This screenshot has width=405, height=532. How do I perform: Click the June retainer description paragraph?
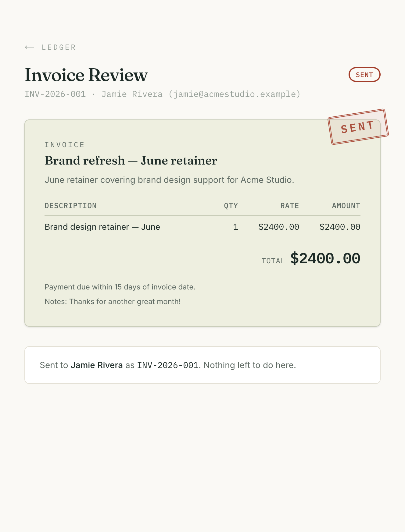tap(169, 180)
